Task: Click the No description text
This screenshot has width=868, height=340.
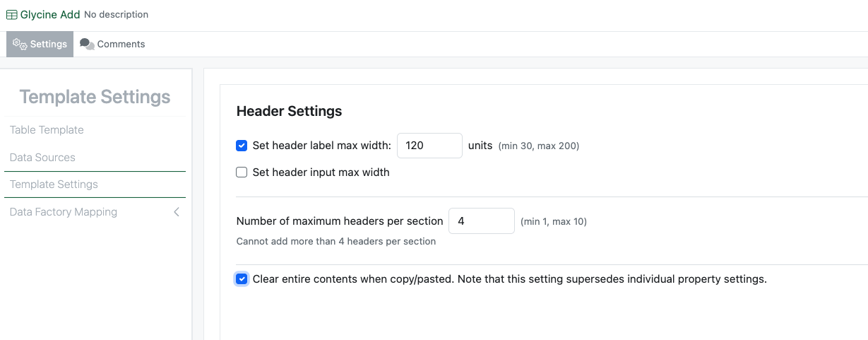Action: pos(116,15)
